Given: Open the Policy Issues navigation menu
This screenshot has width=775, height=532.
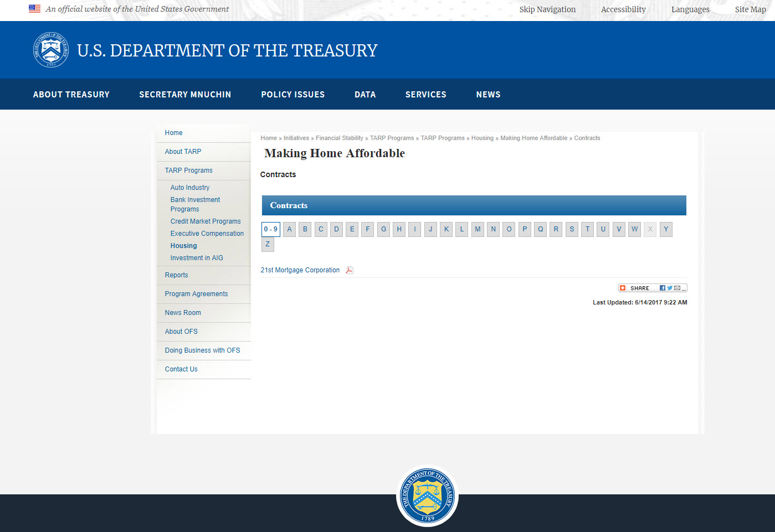Looking at the screenshot, I should (293, 95).
